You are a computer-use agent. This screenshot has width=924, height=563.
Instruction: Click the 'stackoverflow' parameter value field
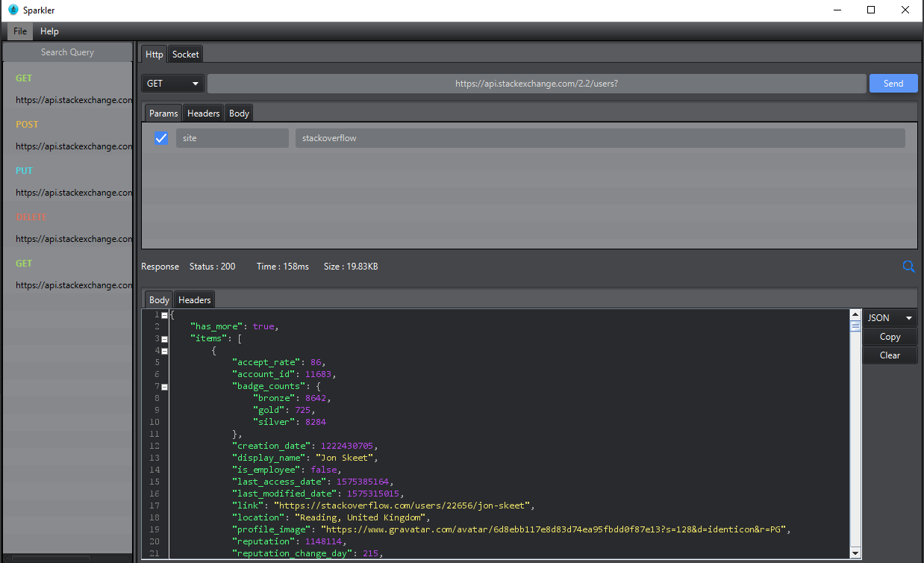tap(600, 138)
